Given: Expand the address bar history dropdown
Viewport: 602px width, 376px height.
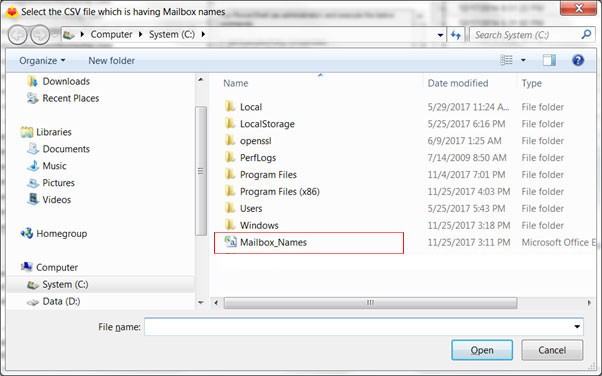Looking at the screenshot, I should pyautogui.click(x=440, y=35).
